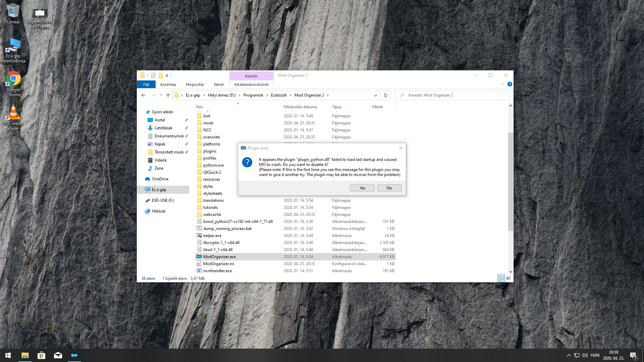Click Yes to disable the plugin
The width and height of the screenshot is (644, 362).
point(362,188)
